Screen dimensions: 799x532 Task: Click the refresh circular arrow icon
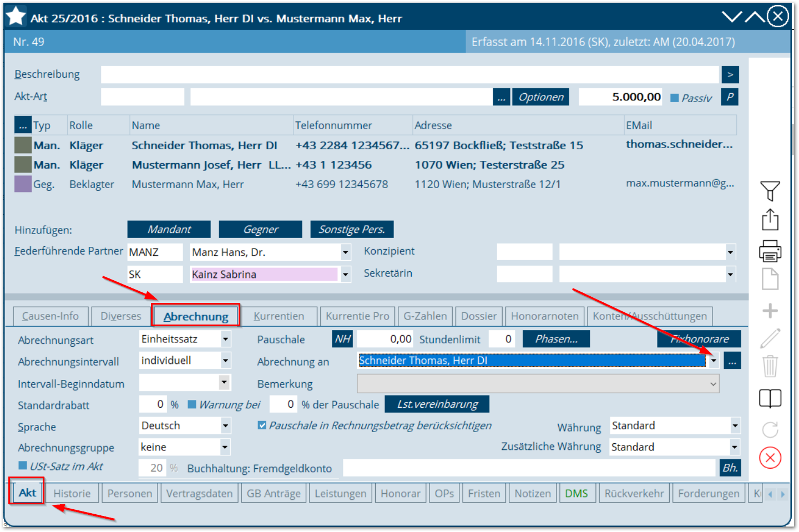coord(770,429)
